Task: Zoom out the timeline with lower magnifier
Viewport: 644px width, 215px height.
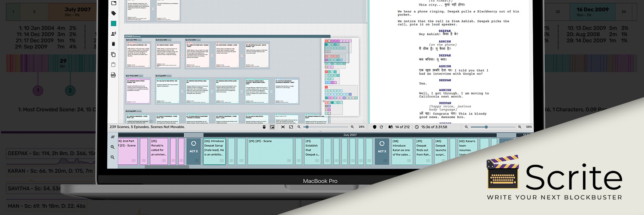Action: (112, 157)
